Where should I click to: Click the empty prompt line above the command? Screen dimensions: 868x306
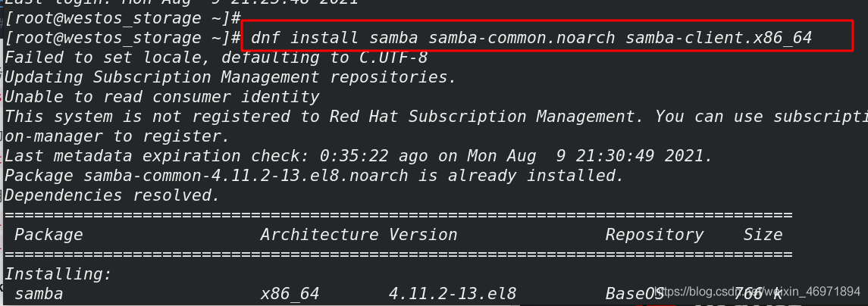click(123, 18)
